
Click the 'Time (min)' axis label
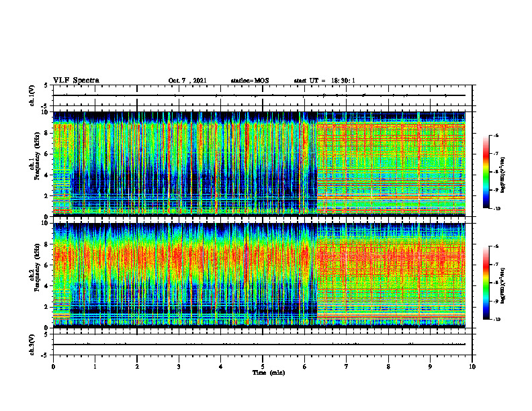tap(269, 373)
